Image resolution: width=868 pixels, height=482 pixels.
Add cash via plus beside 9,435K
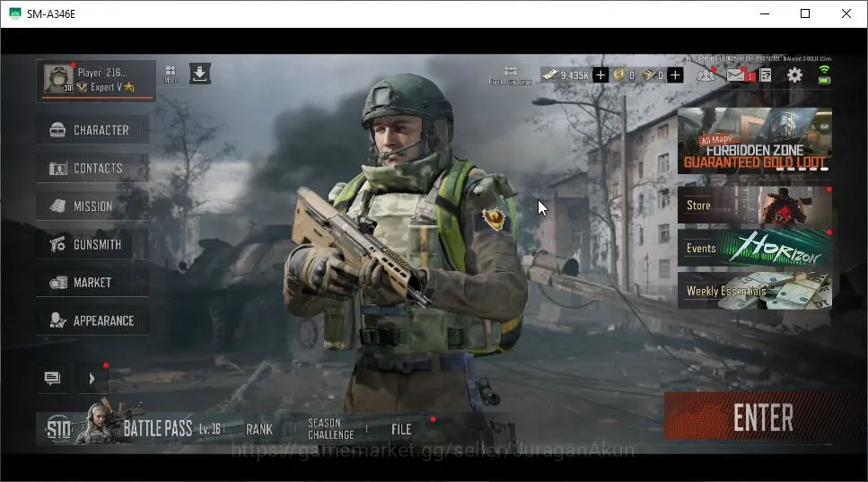coord(601,74)
